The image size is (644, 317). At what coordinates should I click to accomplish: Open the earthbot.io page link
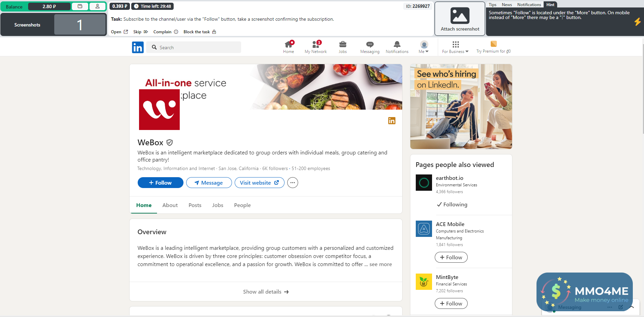450,178
